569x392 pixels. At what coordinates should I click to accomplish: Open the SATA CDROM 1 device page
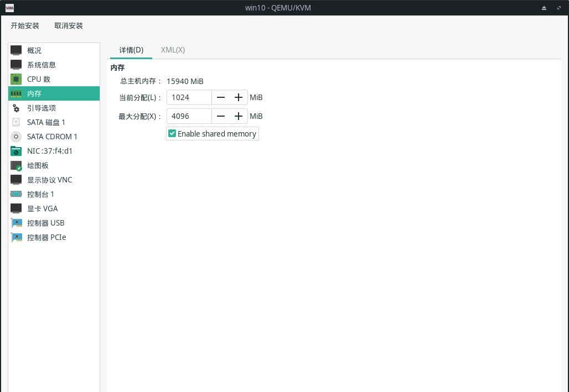pos(51,137)
